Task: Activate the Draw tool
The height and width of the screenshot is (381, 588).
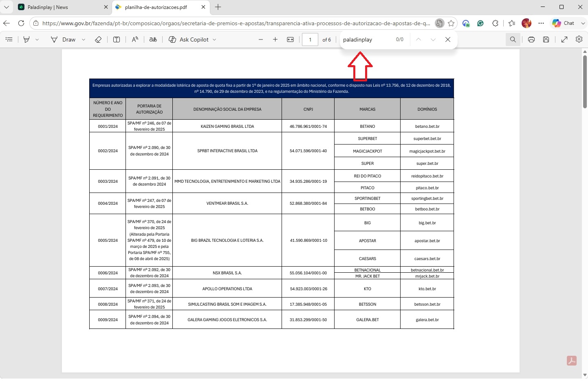Action: click(x=63, y=39)
